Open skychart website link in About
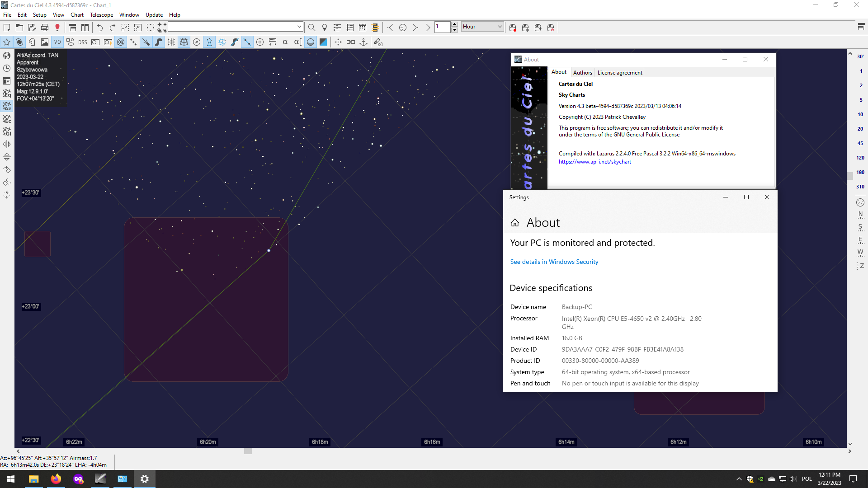Viewport: 868px width, 488px height. (594, 162)
